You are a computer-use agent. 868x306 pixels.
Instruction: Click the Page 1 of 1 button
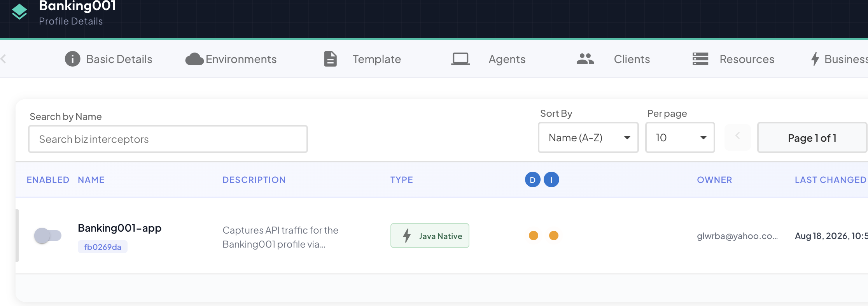click(x=812, y=138)
